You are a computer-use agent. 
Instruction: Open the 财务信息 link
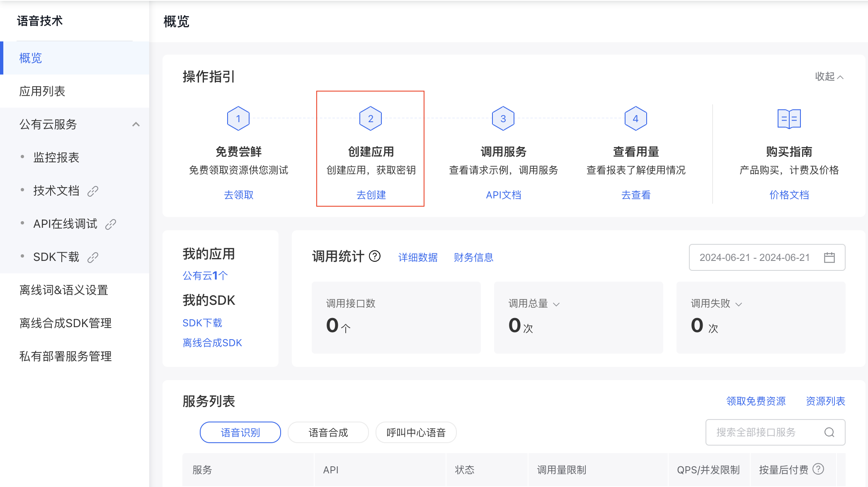pos(473,257)
